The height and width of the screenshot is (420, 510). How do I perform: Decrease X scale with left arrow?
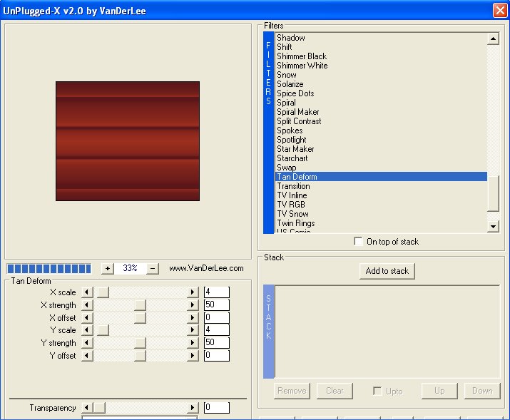(x=87, y=292)
